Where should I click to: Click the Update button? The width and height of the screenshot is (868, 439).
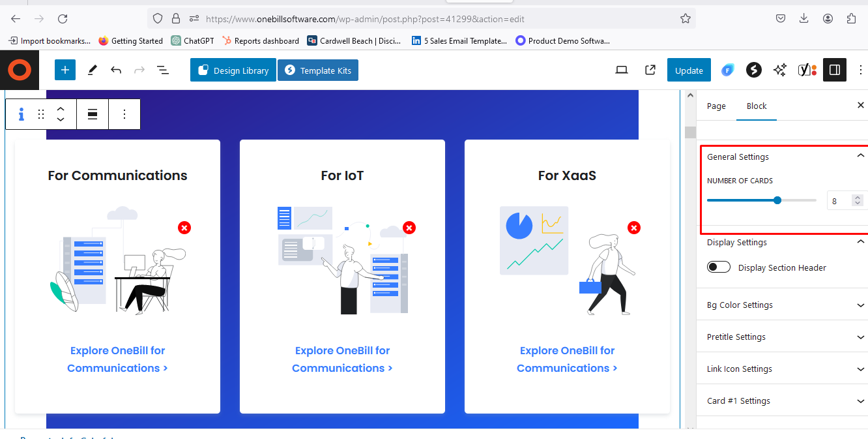pyautogui.click(x=689, y=70)
